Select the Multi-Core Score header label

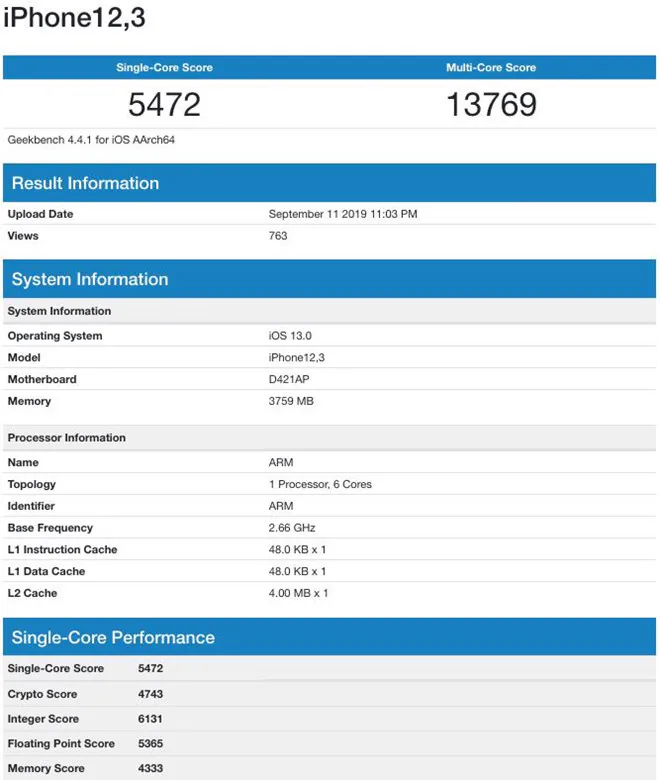point(491,68)
